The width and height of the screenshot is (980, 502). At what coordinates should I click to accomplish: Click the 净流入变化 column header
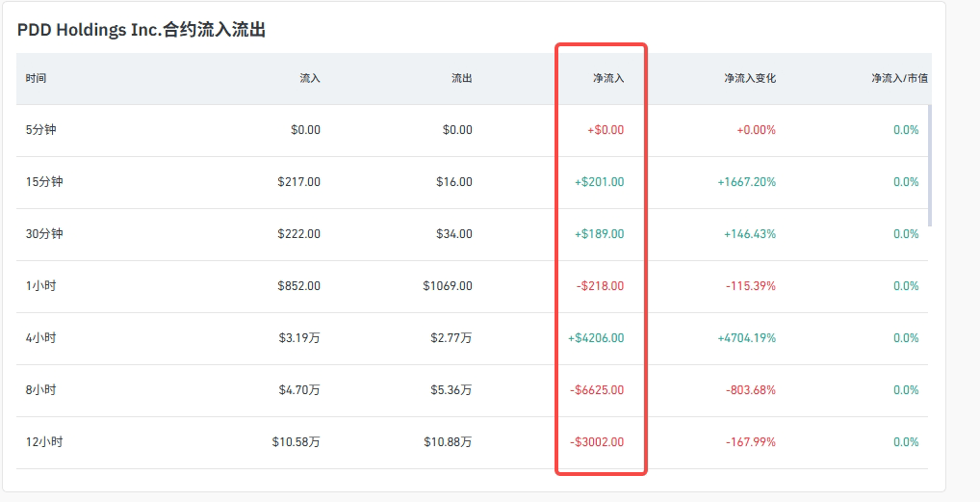point(750,78)
